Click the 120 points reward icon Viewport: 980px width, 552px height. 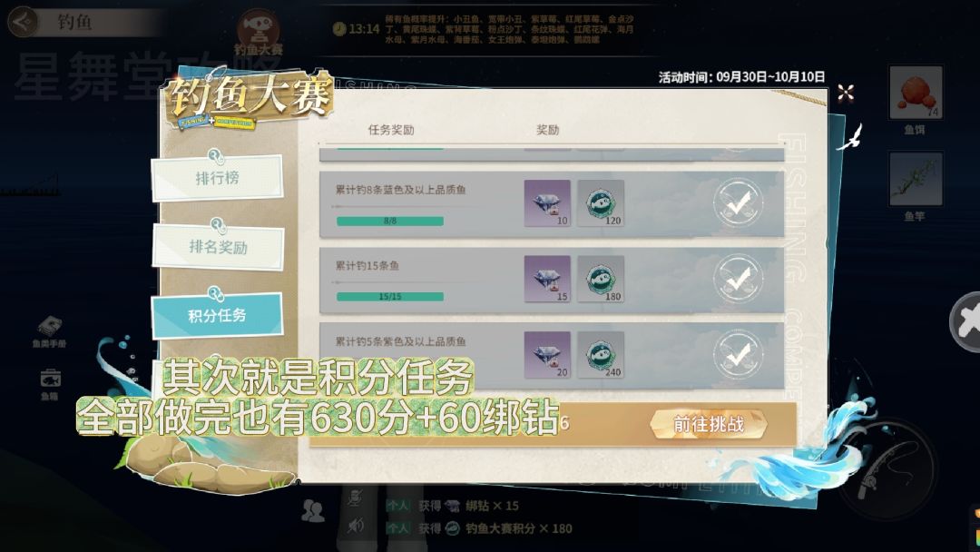point(601,203)
